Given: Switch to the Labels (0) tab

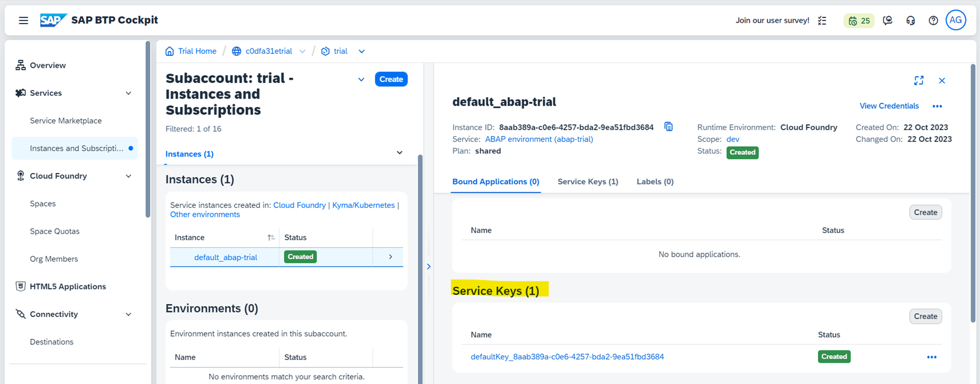Looking at the screenshot, I should click(655, 181).
